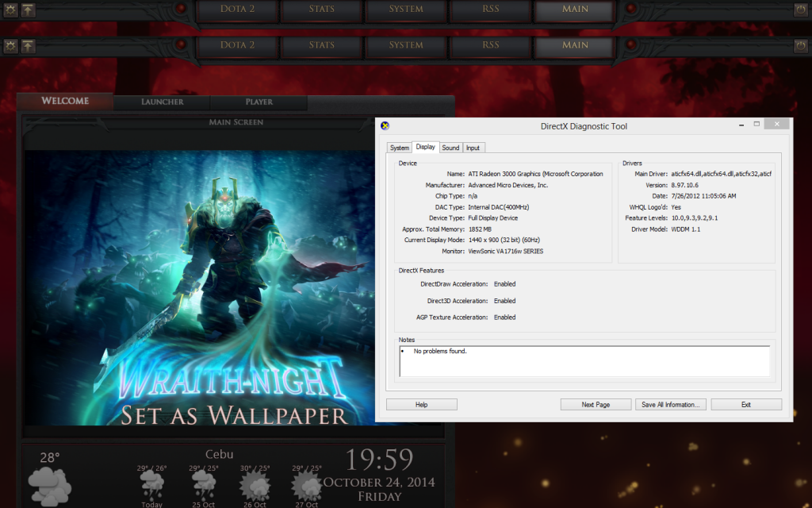Click the current weather cloud icon beside 28°
The image size is (812, 508).
tap(50, 485)
